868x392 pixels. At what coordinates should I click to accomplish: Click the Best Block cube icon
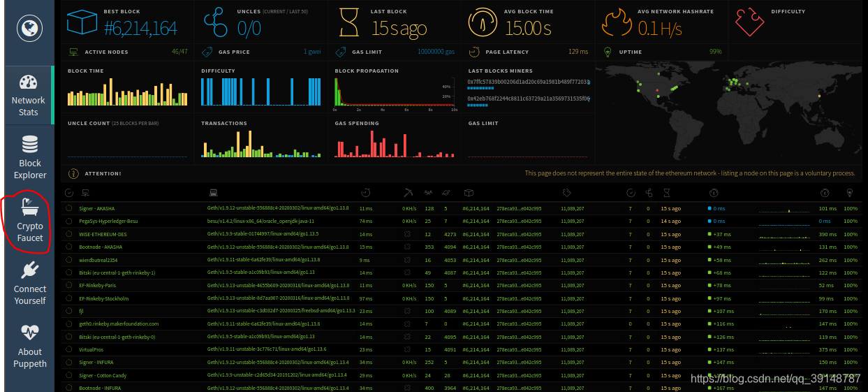pyautogui.click(x=82, y=22)
